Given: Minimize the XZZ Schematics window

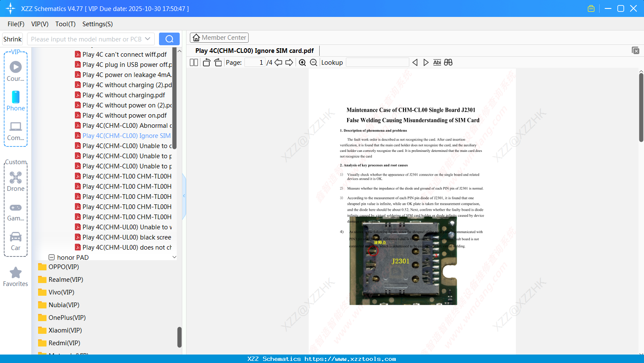Looking at the screenshot, I should click(608, 8).
